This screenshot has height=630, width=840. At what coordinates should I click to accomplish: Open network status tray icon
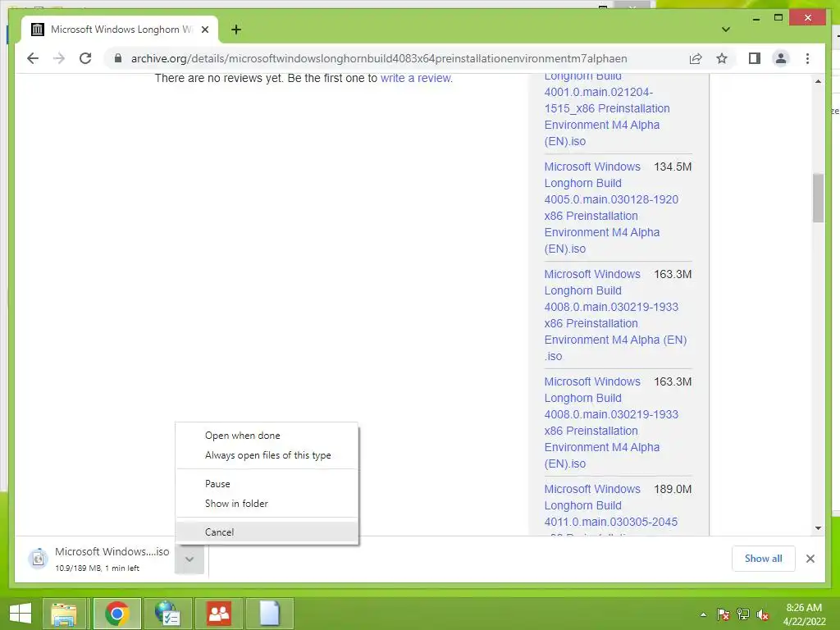pyautogui.click(x=743, y=615)
